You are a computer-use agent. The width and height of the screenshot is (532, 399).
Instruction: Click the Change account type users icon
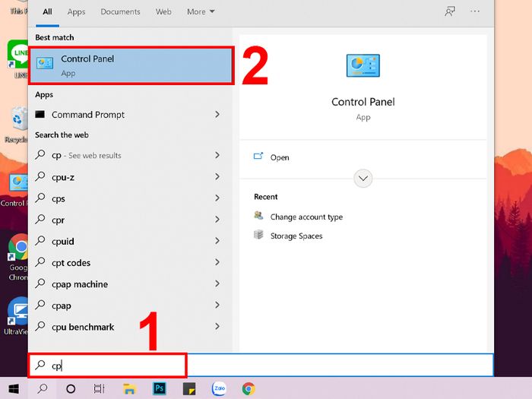(x=258, y=215)
